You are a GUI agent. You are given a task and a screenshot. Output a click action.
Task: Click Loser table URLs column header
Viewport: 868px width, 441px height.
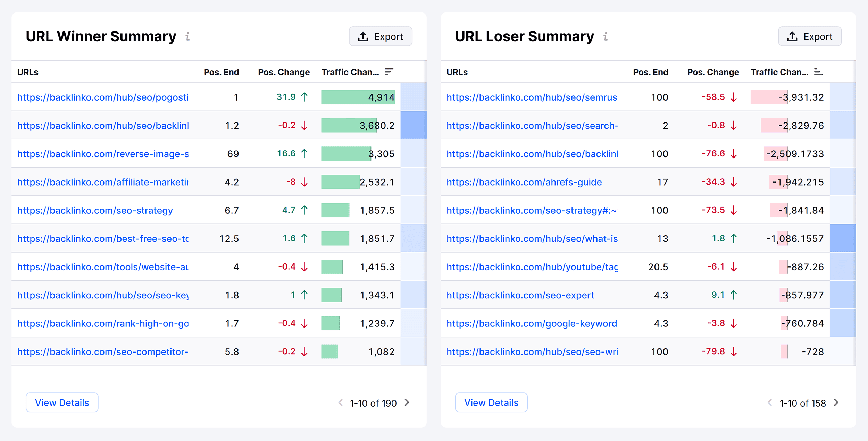pos(457,72)
